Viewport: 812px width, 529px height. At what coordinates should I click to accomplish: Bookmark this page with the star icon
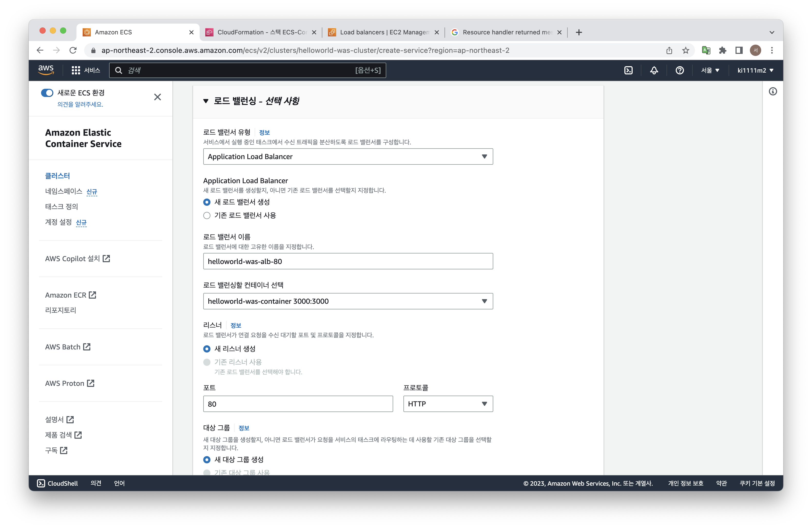685,51
